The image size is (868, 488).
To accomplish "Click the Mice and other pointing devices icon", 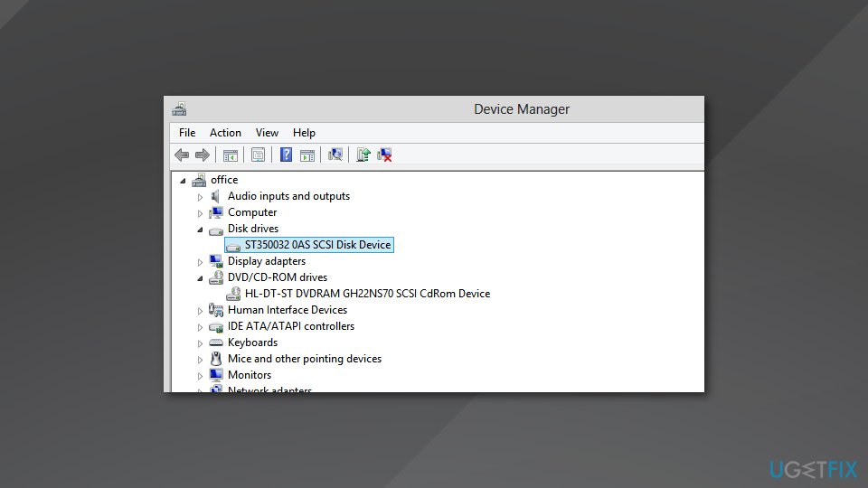I will pos(216,359).
